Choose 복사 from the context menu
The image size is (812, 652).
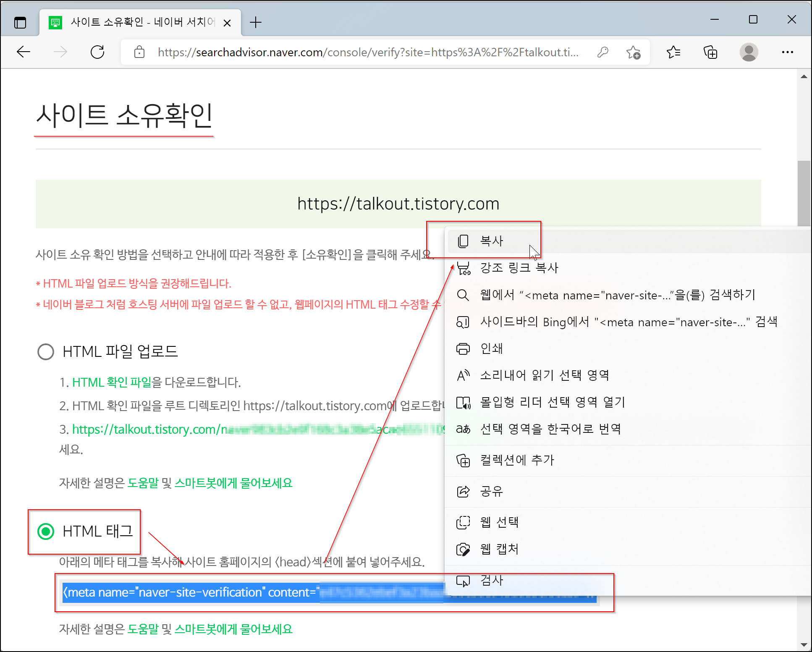[x=491, y=241]
